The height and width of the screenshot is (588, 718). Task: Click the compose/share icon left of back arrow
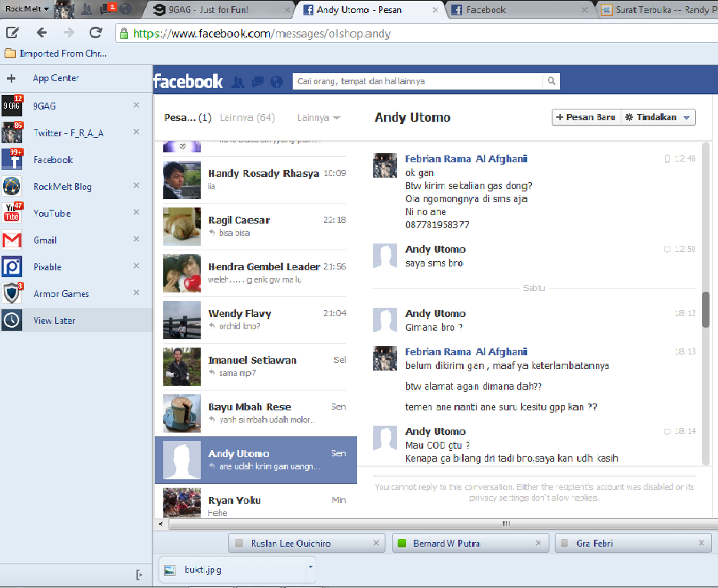12,32
